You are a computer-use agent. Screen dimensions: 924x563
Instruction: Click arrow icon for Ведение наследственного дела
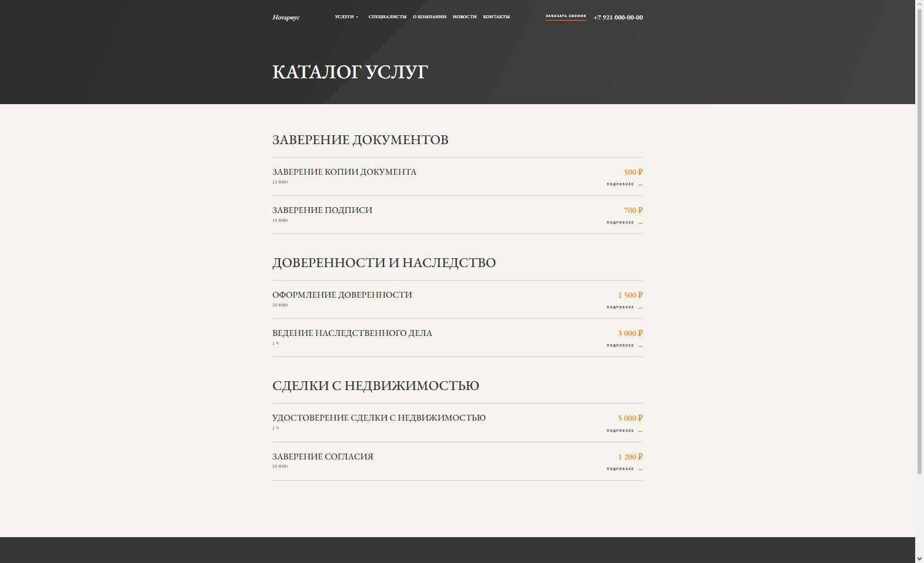point(641,346)
